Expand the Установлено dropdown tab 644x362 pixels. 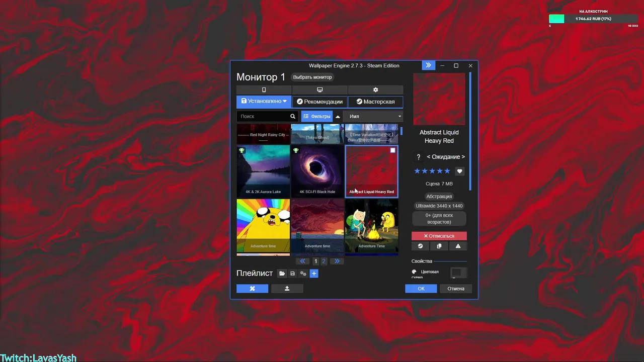pyautogui.click(x=264, y=102)
